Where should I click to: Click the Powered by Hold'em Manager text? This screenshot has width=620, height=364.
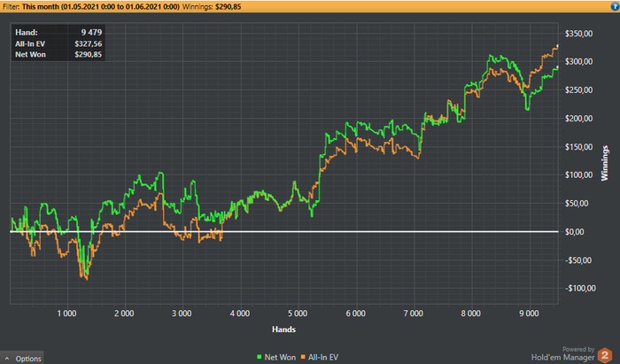(563, 354)
